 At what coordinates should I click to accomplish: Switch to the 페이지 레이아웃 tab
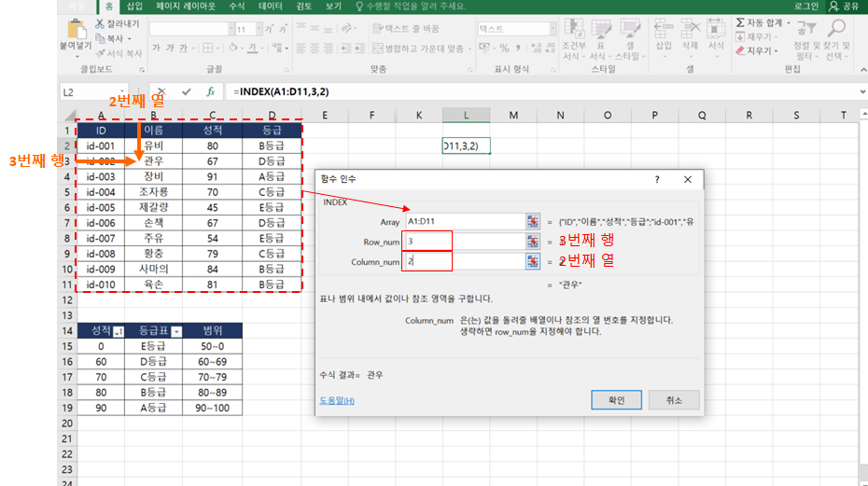point(186,7)
